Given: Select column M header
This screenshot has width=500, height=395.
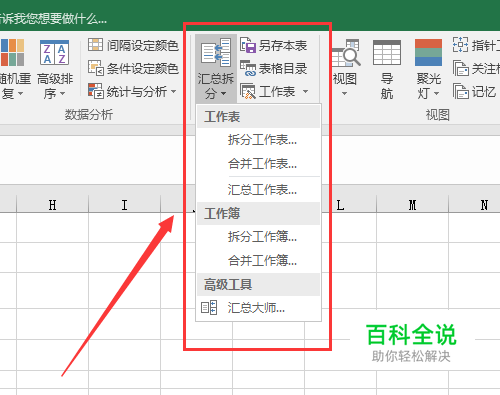Looking at the screenshot, I should 412,204.
